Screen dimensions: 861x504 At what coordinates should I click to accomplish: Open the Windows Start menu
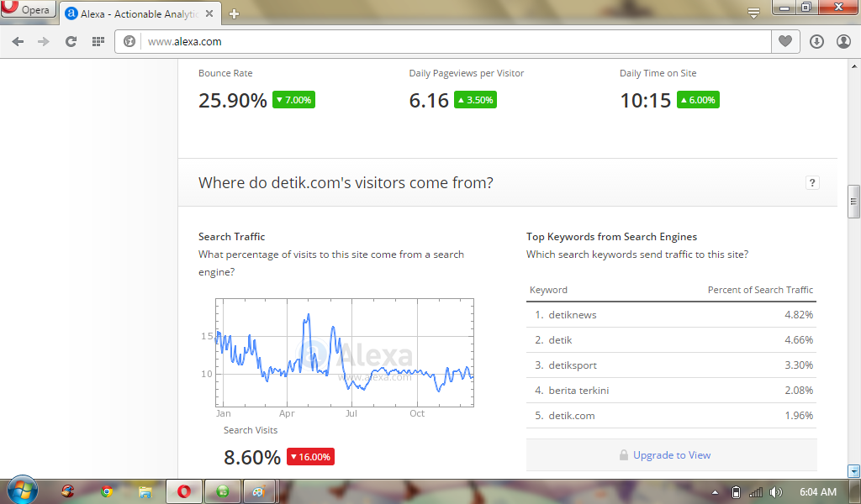pyautogui.click(x=23, y=490)
